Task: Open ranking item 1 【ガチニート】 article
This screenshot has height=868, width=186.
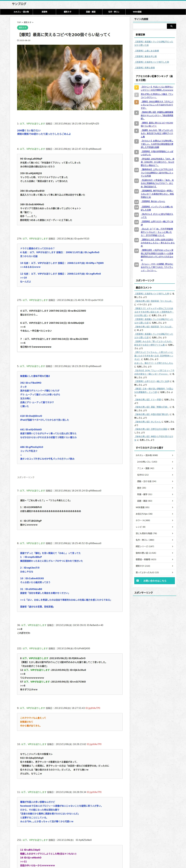Action: pyautogui.click(x=157, y=88)
